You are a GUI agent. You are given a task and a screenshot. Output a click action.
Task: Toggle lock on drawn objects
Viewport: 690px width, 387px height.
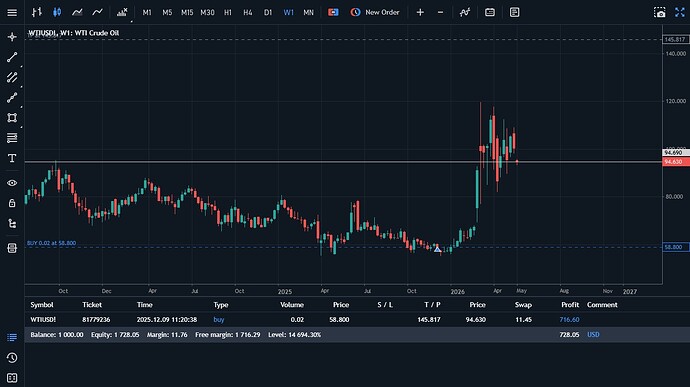[x=12, y=203]
